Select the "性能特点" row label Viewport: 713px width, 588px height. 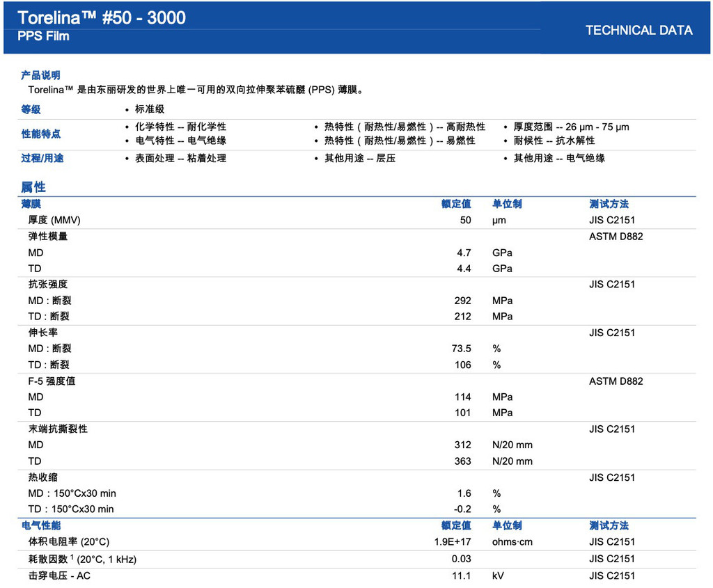coord(40,134)
